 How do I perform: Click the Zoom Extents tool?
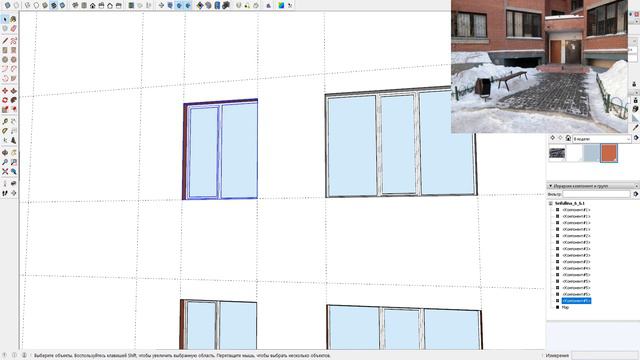click(5, 171)
